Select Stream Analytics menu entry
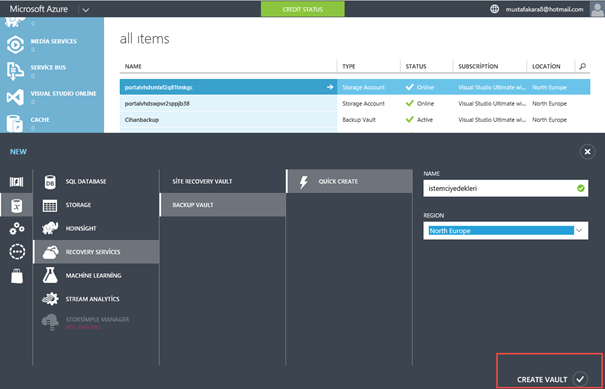This screenshot has width=605, height=389. click(x=96, y=299)
